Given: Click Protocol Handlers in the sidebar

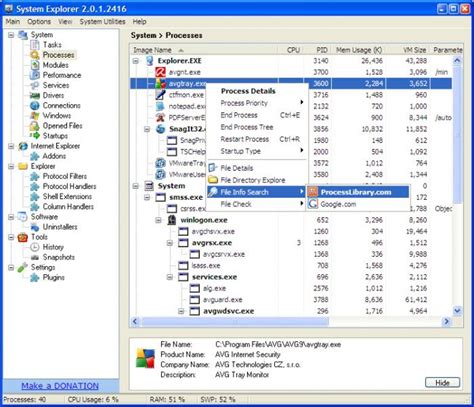Looking at the screenshot, I should point(69,186).
